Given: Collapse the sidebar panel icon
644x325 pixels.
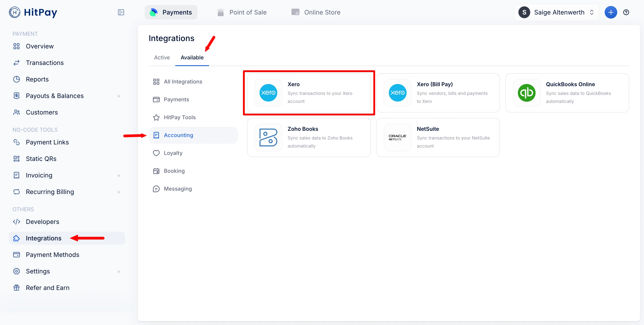Looking at the screenshot, I should point(121,12).
